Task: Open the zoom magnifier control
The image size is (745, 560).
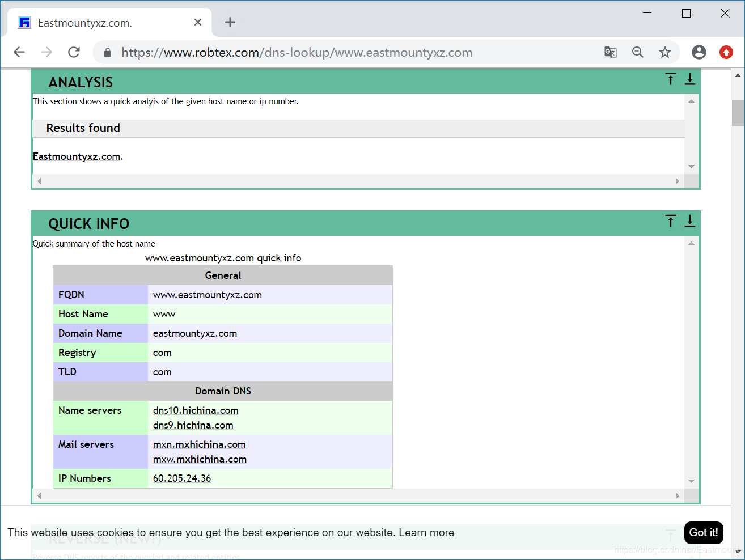Action: 638,52
